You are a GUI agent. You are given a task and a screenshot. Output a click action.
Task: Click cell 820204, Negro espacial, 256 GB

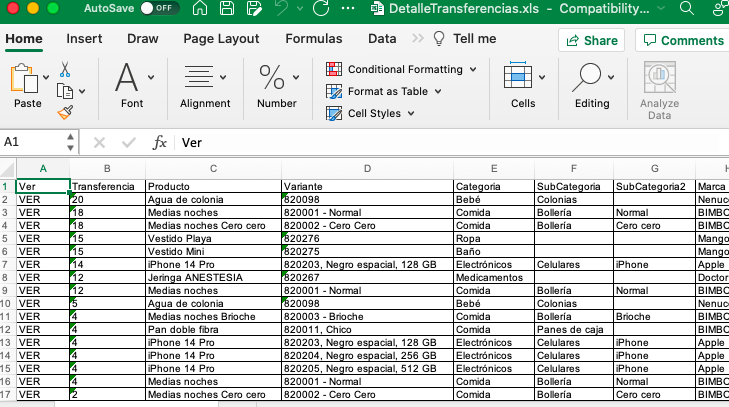(x=367, y=356)
